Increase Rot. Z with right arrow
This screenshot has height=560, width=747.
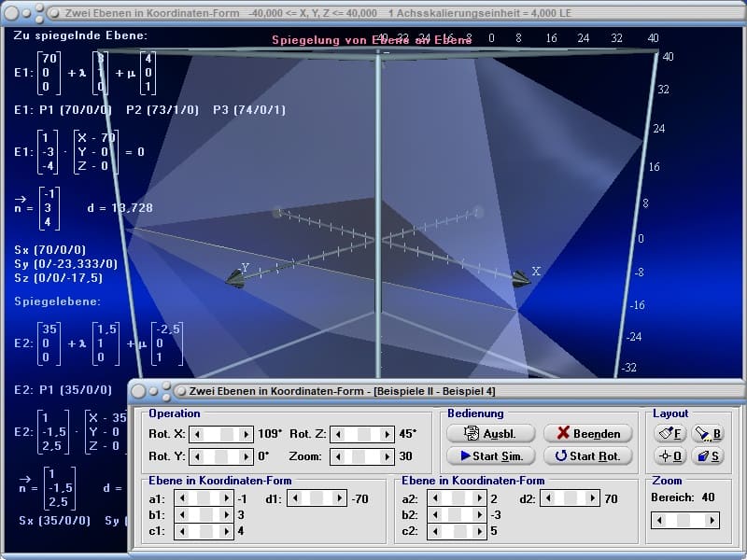tap(387, 434)
